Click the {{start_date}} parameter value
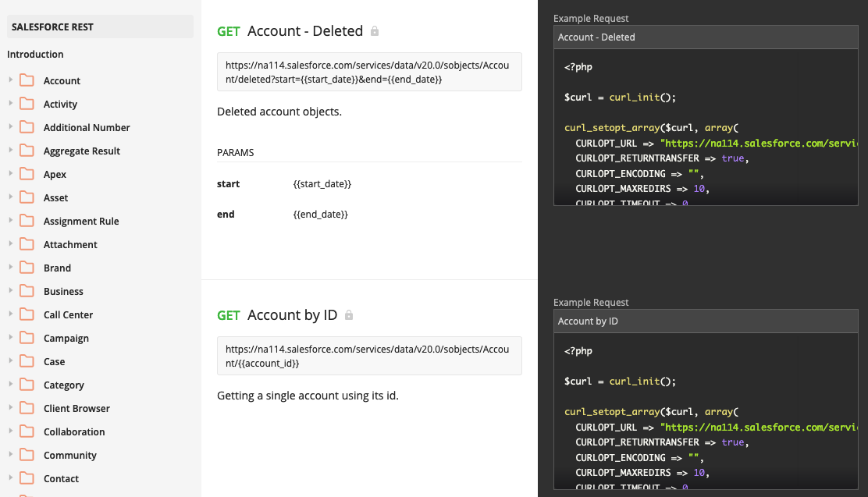 click(x=322, y=184)
